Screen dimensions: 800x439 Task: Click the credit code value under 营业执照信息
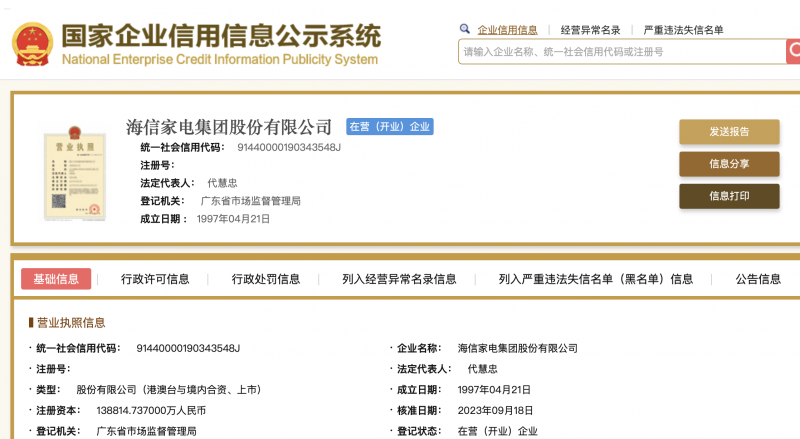tap(188, 348)
